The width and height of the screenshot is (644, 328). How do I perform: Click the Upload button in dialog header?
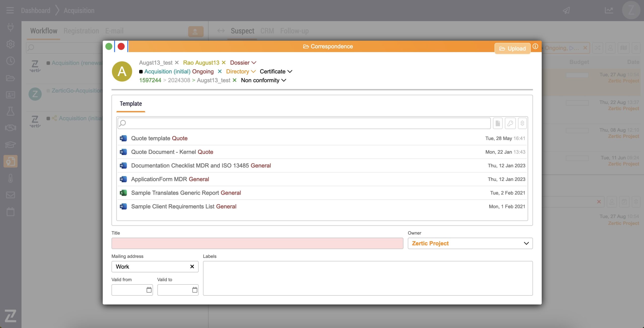[x=512, y=48]
